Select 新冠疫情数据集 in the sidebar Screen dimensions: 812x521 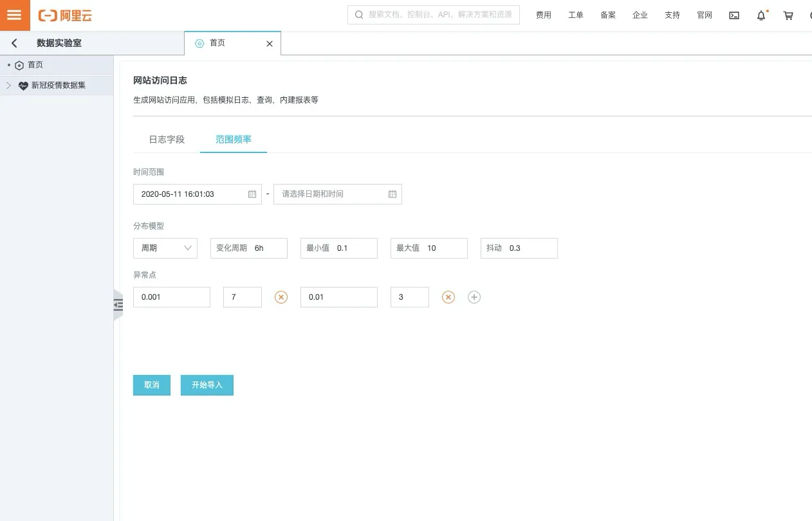click(x=57, y=86)
